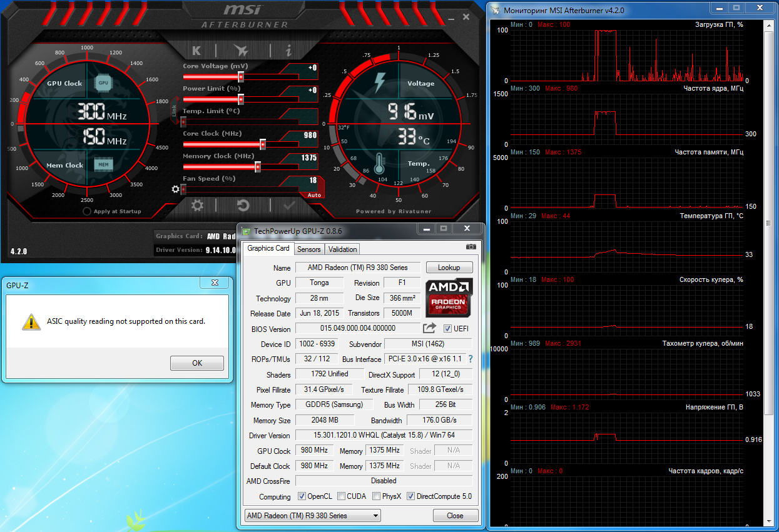779x532 pixels.
Task: Apply settings with the checkmark icon
Action: click(x=289, y=205)
